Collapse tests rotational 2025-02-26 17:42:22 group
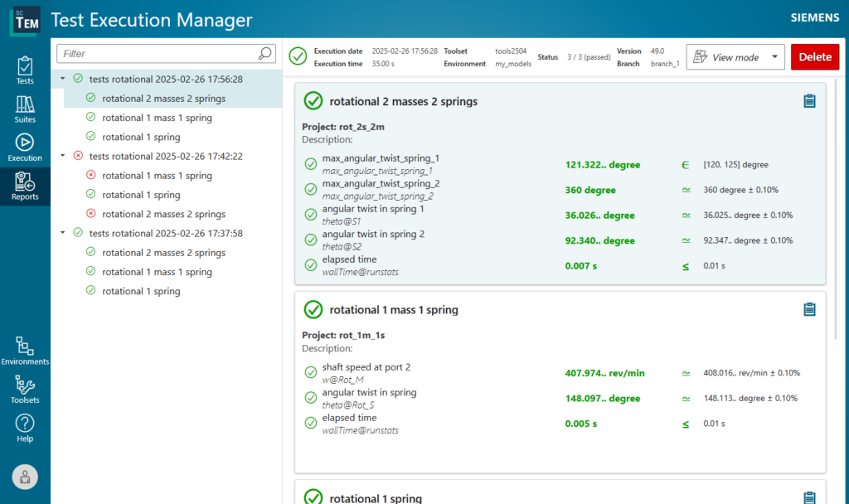 tap(63, 156)
